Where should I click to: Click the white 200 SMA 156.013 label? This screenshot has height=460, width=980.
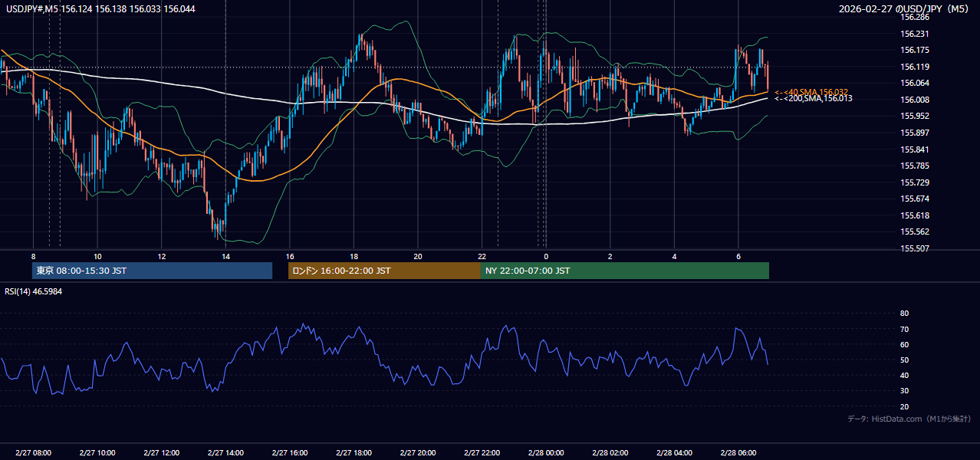pyautogui.click(x=813, y=98)
